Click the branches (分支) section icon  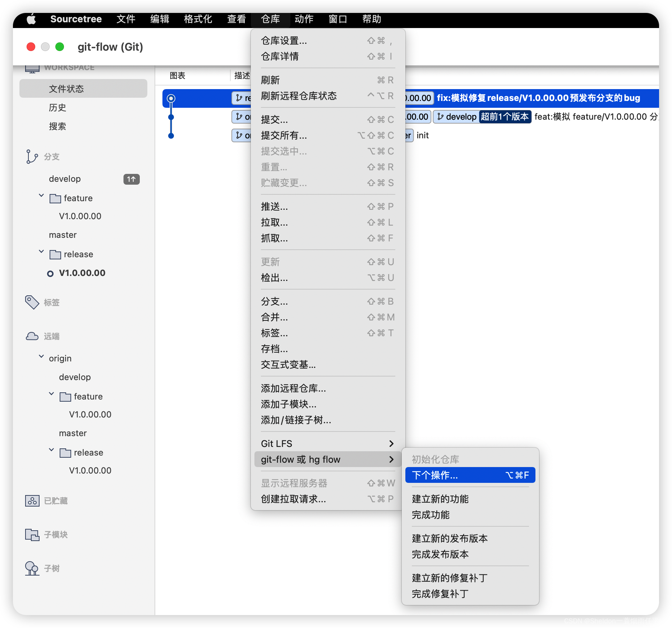click(32, 157)
